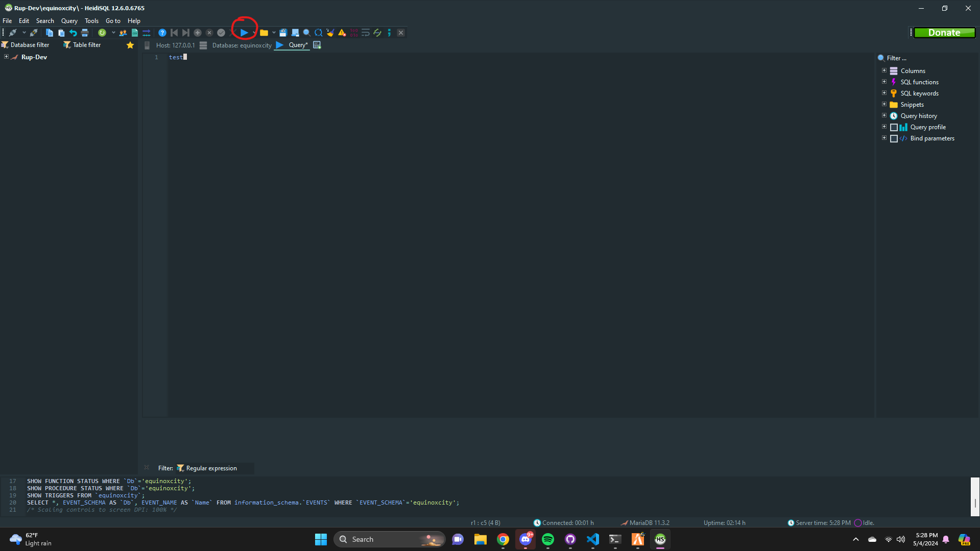The image size is (980, 551).
Task: Open the Undo icon in the toolbar
Action: 73,32
